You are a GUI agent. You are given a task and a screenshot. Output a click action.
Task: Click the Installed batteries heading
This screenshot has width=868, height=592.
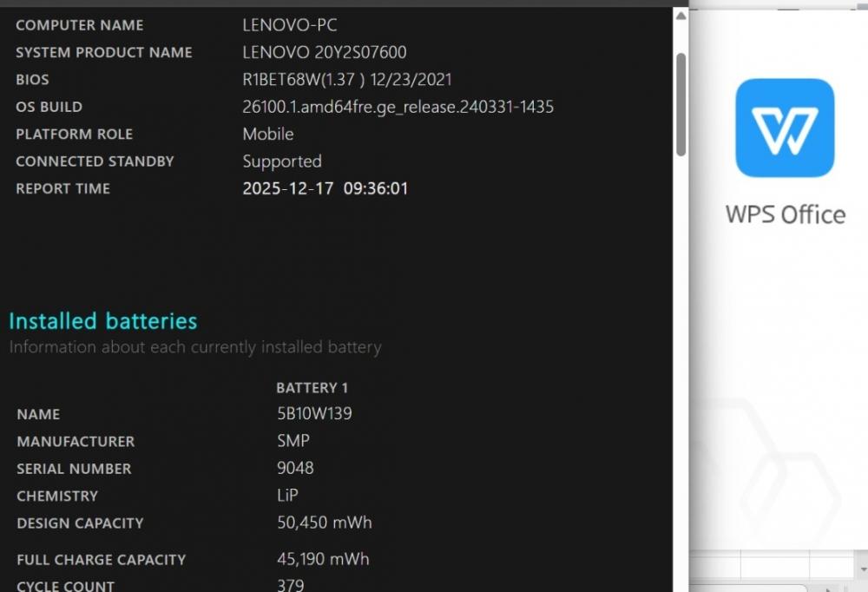point(103,321)
